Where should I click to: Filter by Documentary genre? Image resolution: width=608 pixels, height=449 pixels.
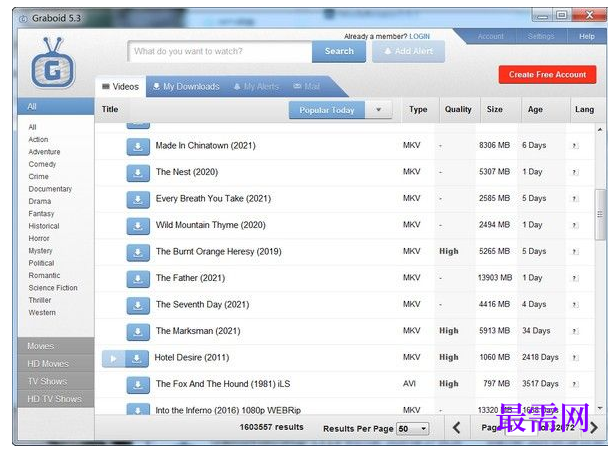pos(50,189)
